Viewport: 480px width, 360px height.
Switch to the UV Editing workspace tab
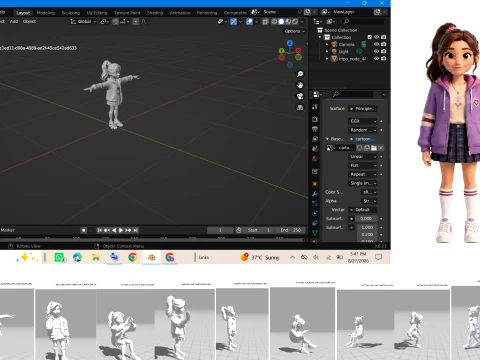pyautogui.click(x=97, y=13)
